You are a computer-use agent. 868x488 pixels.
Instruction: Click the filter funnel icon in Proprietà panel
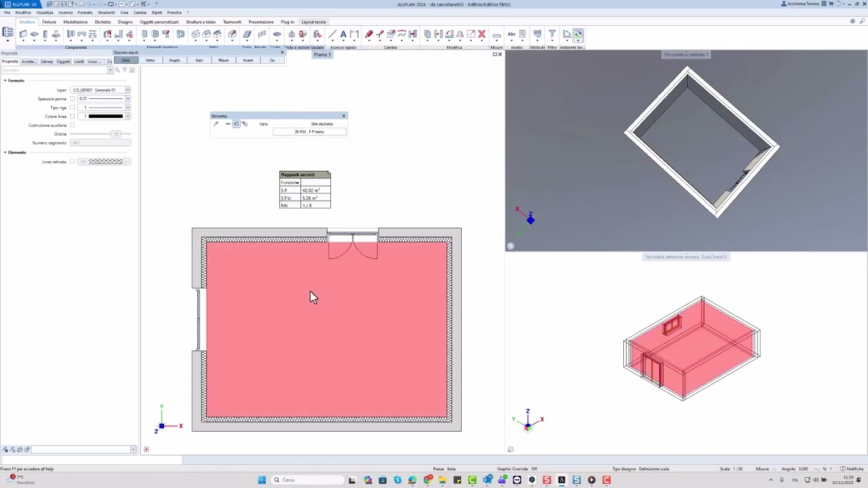pos(125,70)
